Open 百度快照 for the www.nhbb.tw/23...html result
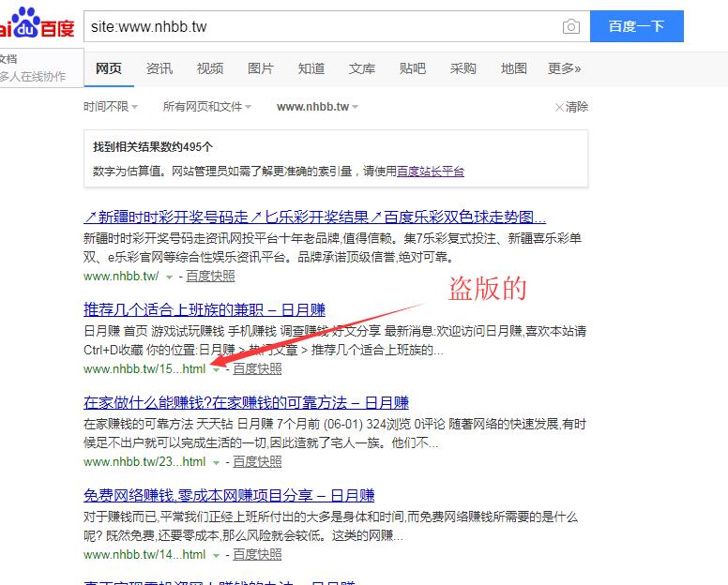The width and height of the screenshot is (728, 585). point(257,461)
